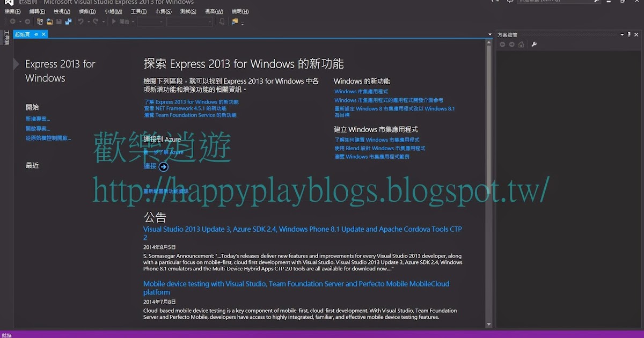Open the Navigate Backward history dropdown
This screenshot has width=644, height=338.
pos(20,21)
